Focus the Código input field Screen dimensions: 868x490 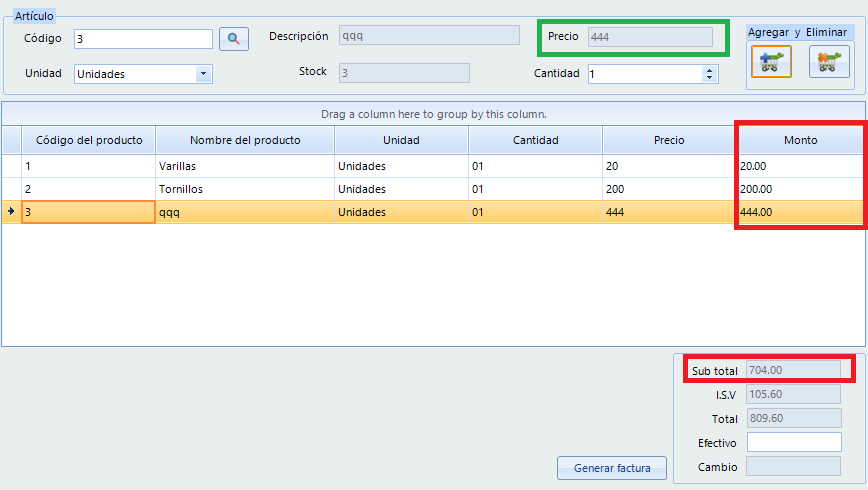click(143, 39)
